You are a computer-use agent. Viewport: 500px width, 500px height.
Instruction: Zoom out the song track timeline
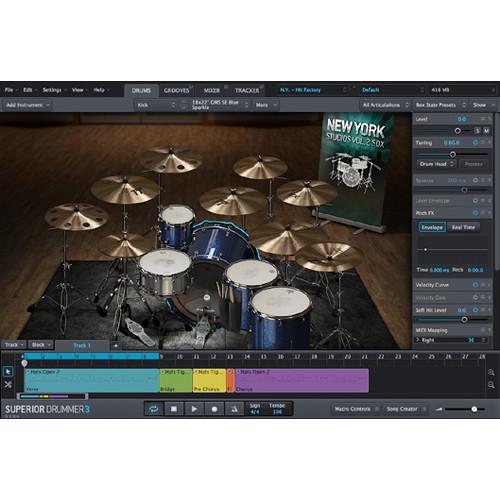[x=491, y=385]
